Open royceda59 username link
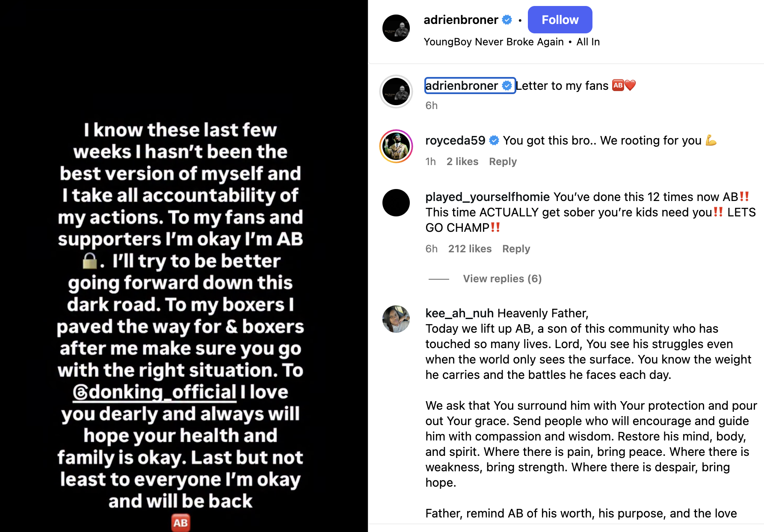This screenshot has width=764, height=532. pos(455,140)
